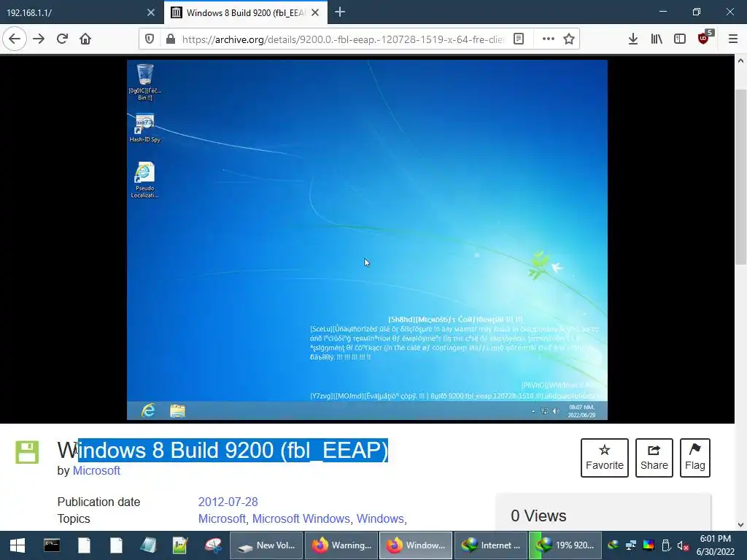
Task: Click the scrollbar up arrow
Action: [x=740, y=61]
